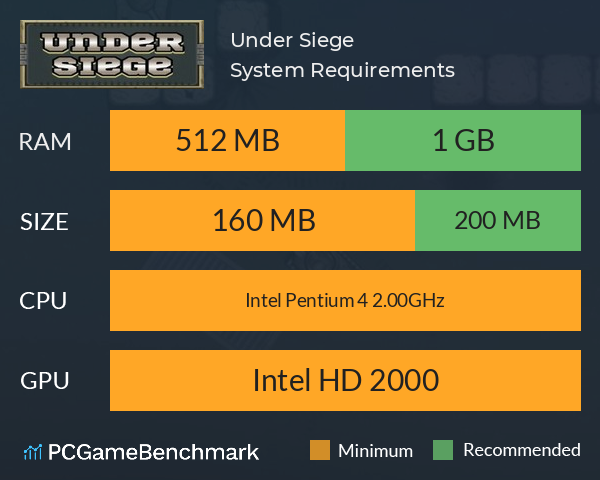The image size is (600, 480).
Task: Click the GPU row label
Action: point(45,381)
